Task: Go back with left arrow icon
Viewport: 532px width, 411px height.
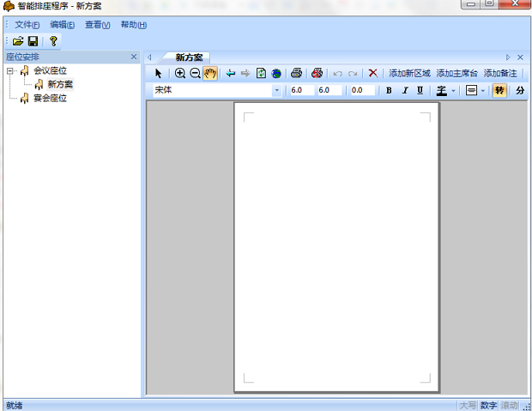Action: tap(231, 73)
